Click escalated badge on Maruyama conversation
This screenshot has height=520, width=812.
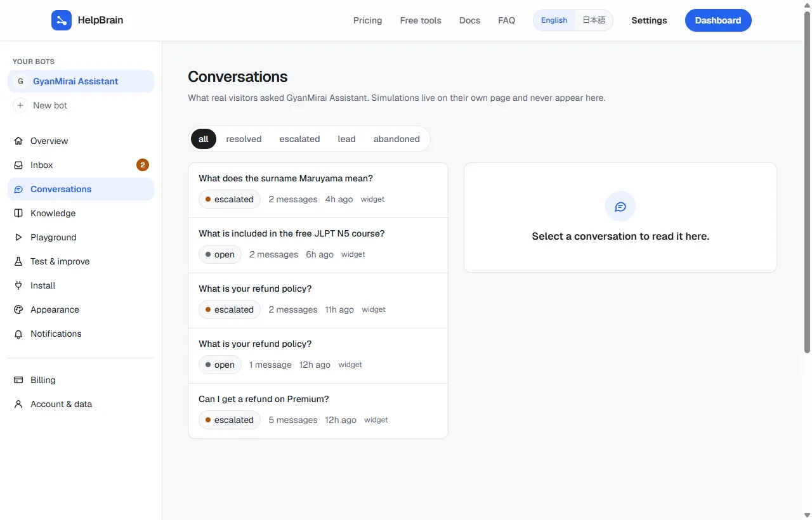click(230, 199)
